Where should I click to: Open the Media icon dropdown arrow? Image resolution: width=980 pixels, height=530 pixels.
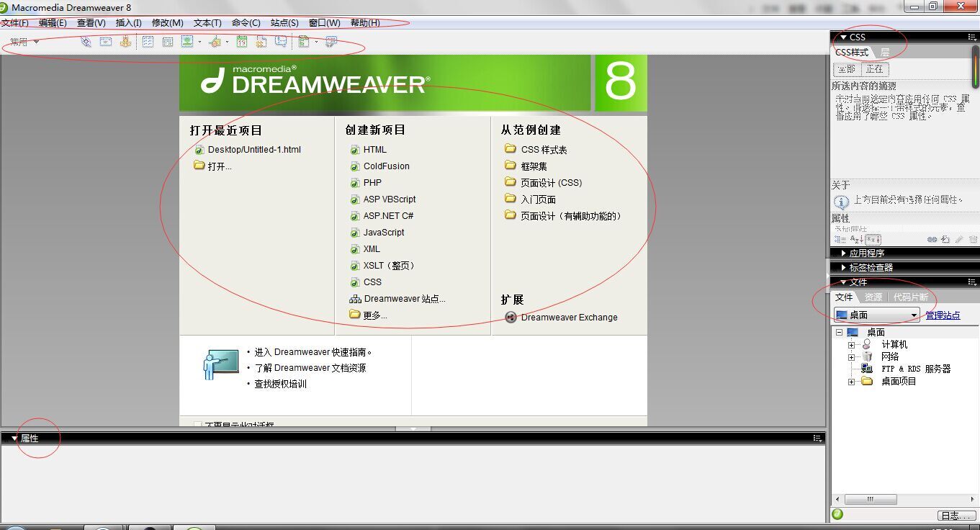pyautogui.click(x=227, y=42)
